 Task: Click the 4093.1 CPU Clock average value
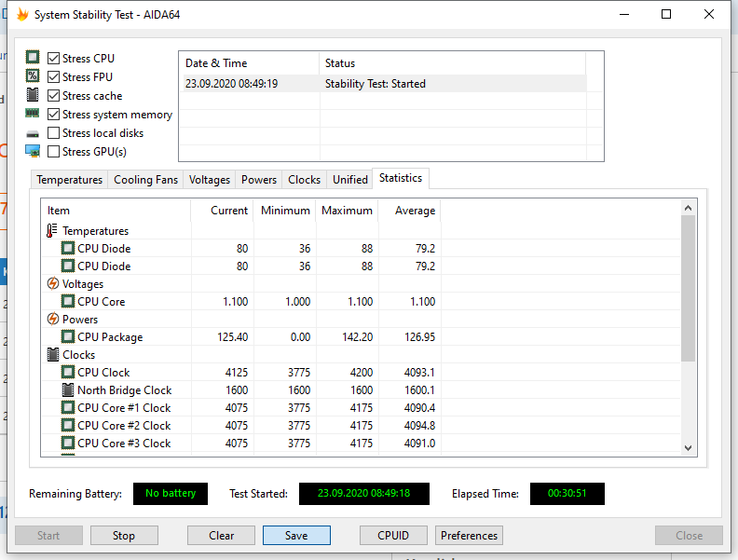click(419, 372)
